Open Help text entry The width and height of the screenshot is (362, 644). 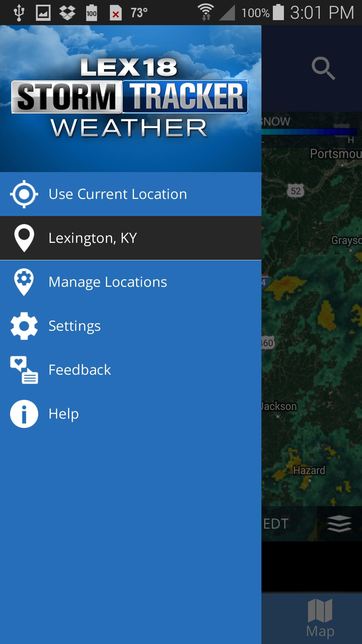point(63,414)
